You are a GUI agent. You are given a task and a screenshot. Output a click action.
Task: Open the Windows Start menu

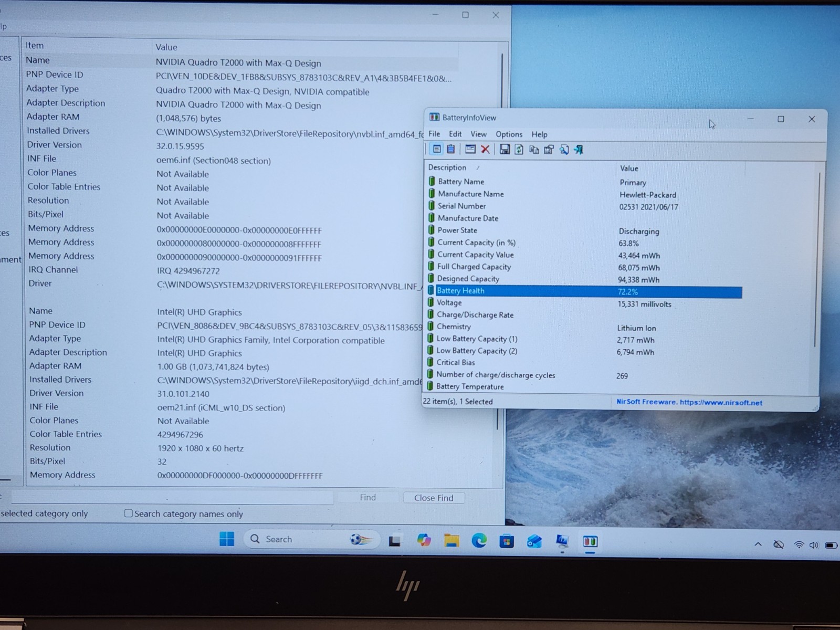[227, 539]
